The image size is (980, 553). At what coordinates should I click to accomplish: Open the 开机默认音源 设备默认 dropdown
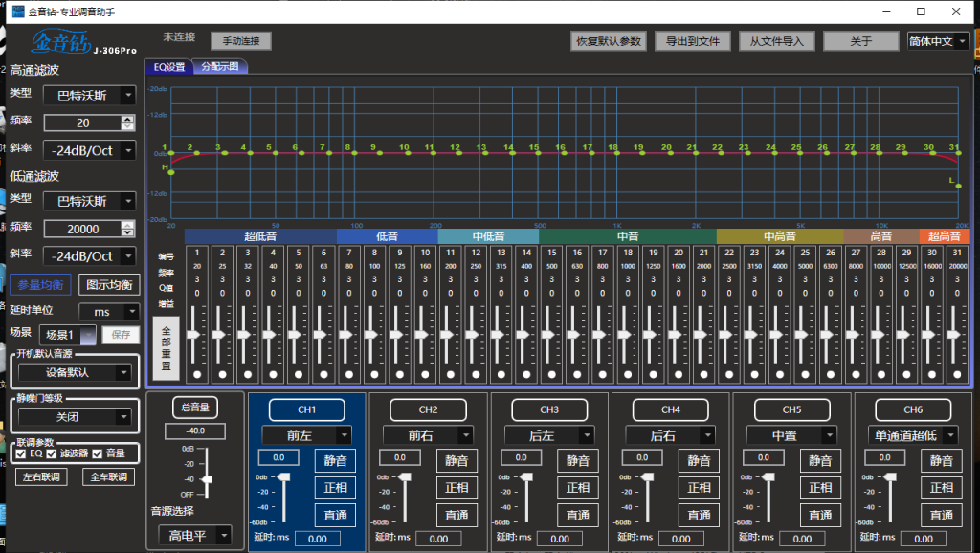pyautogui.click(x=75, y=372)
